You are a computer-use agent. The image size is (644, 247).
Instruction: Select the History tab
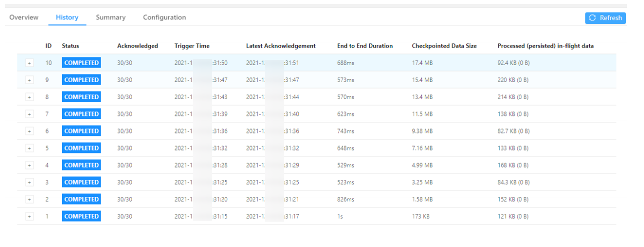click(x=67, y=17)
